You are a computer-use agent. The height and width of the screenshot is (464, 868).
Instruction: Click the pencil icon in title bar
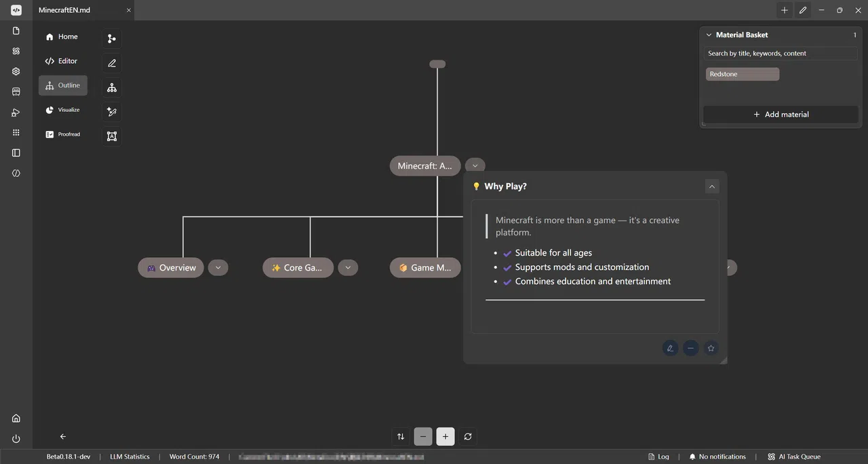click(x=803, y=10)
